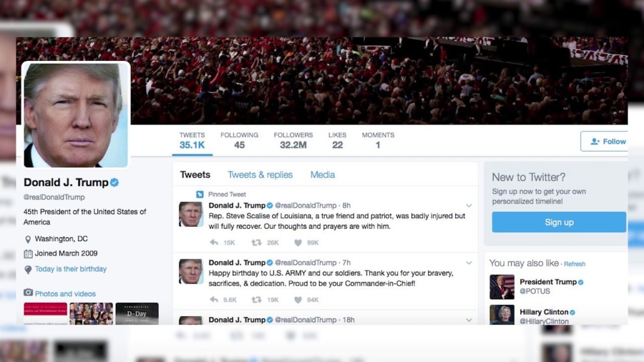
Task: Click the verified badge beside profile name
Action: pos(114,183)
